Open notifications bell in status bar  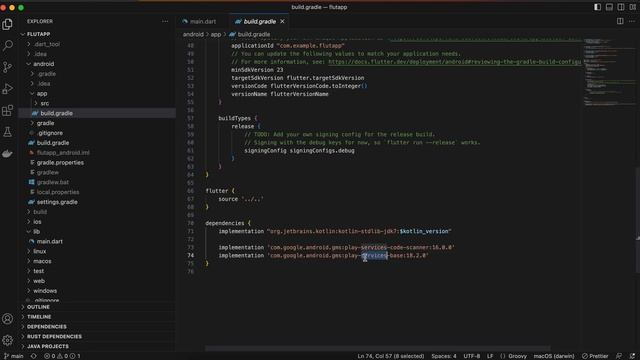point(632,356)
